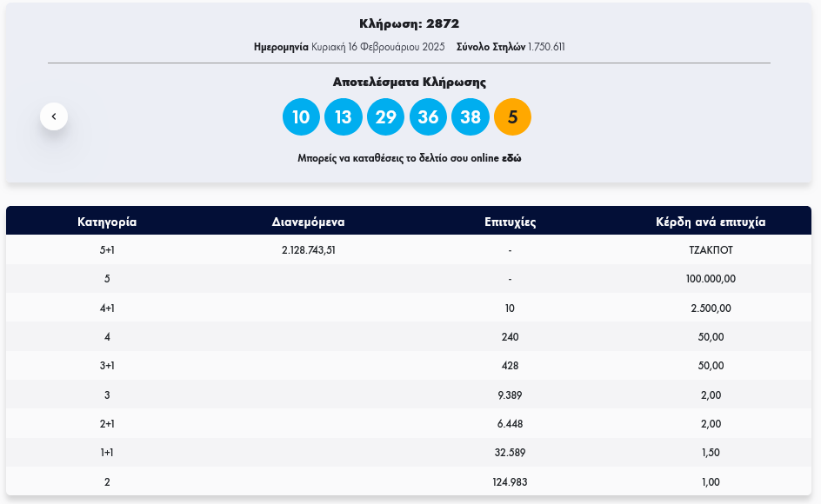
Task: Click the draw date 'Κυριακή 16 Φεβρουαρίου 2025'
Action: [378, 47]
